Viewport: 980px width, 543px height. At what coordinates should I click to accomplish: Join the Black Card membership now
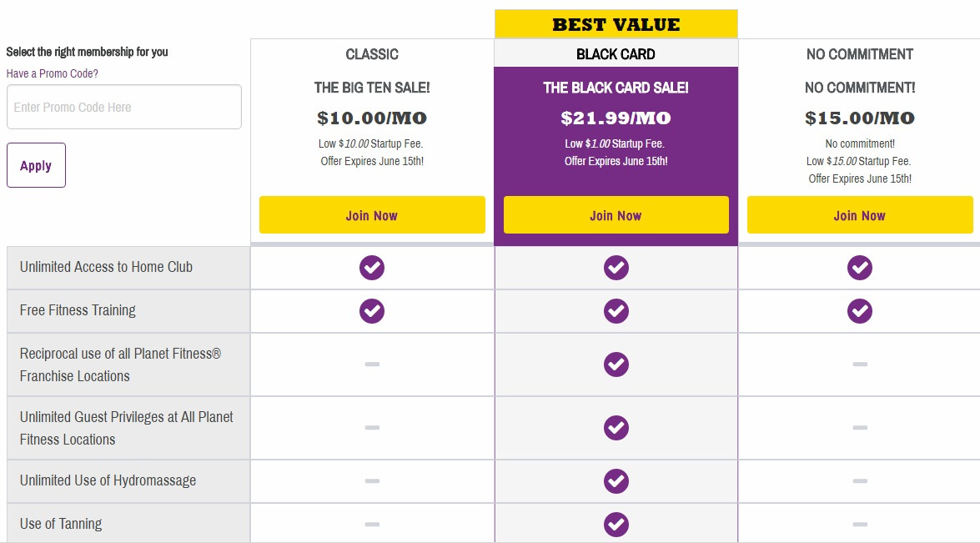[x=616, y=215]
